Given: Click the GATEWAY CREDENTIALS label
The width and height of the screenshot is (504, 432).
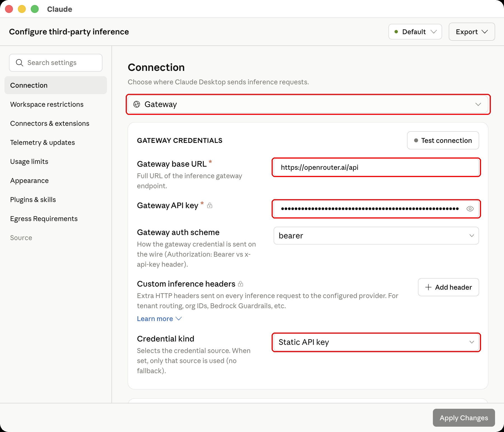Looking at the screenshot, I should pyautogui.click(x=179, y=141).
